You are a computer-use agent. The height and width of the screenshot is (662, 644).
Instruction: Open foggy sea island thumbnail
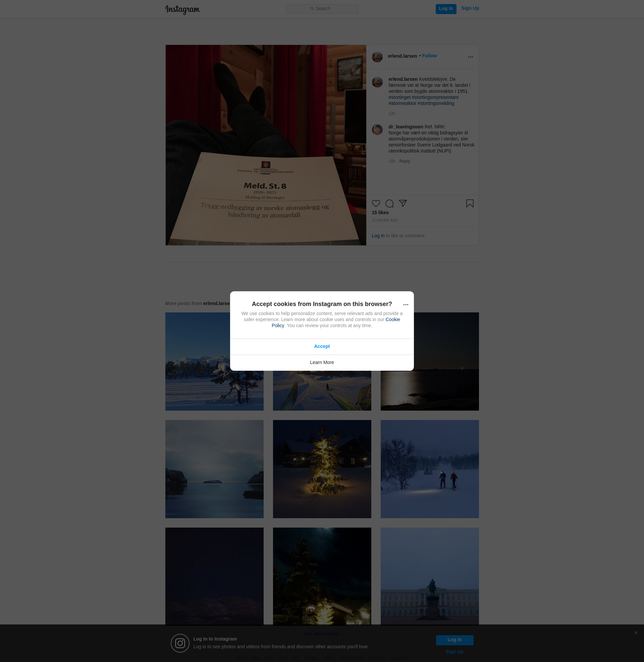[214, 469]
